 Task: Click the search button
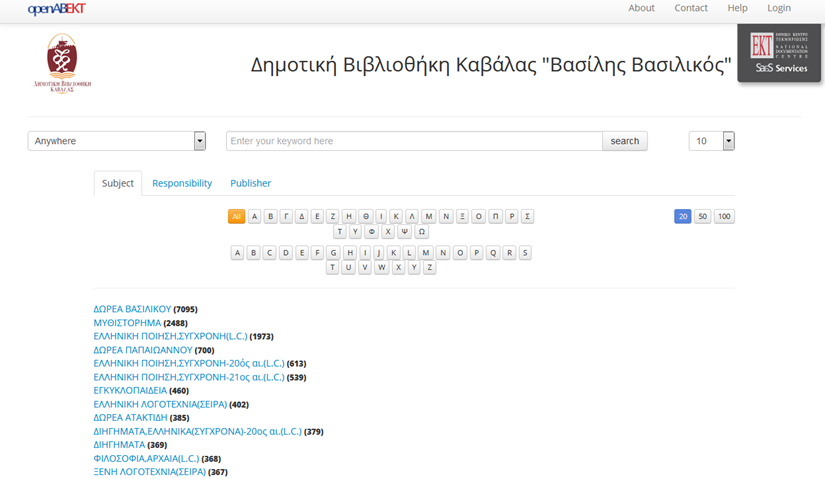(625, 141)
